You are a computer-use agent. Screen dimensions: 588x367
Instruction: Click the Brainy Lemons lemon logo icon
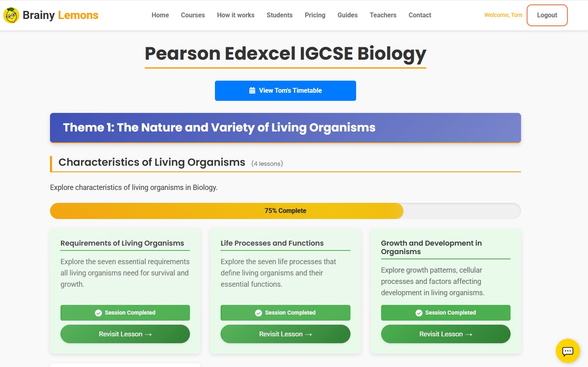coord(11,15)
